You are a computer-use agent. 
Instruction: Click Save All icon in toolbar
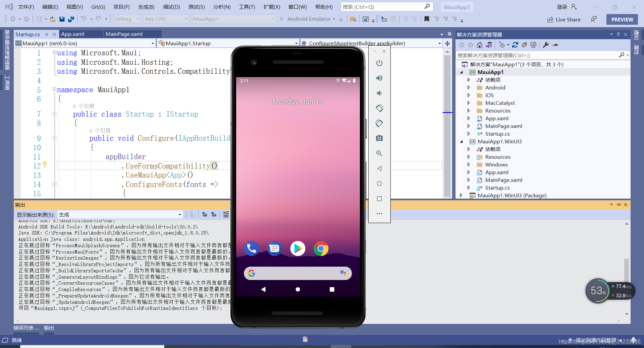[x=71, y=19]
